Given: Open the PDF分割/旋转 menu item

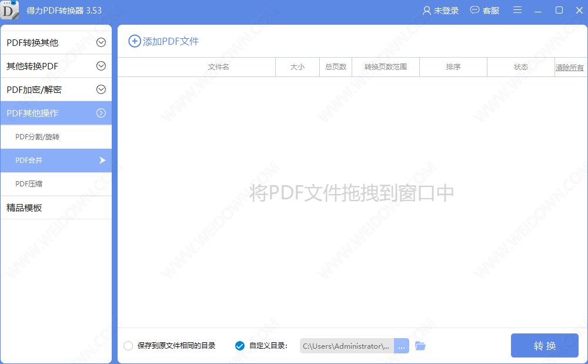Looking at the screenshot, I should (x=56, y=137).
